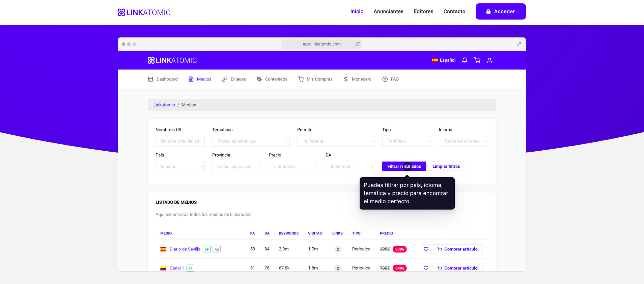Open the País dropdown set to España
The height and width of the screenshot is (284, 644).
click(x=180, y=166)
